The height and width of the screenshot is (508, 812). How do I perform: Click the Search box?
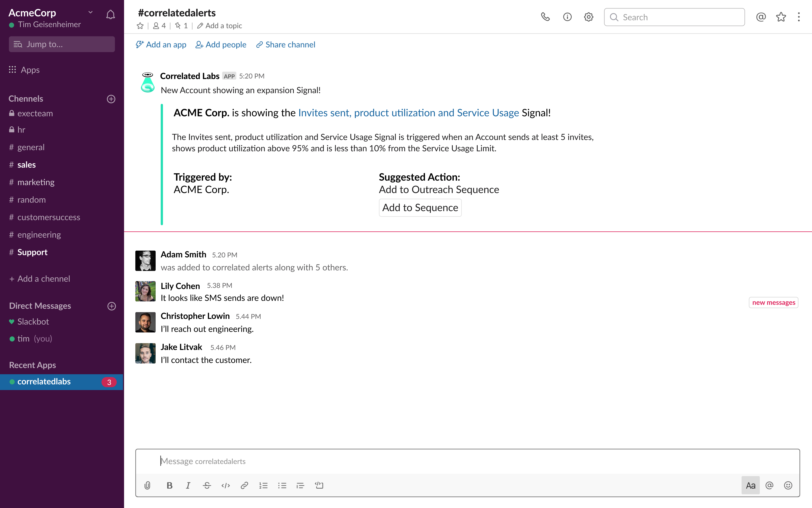point(674,17)
